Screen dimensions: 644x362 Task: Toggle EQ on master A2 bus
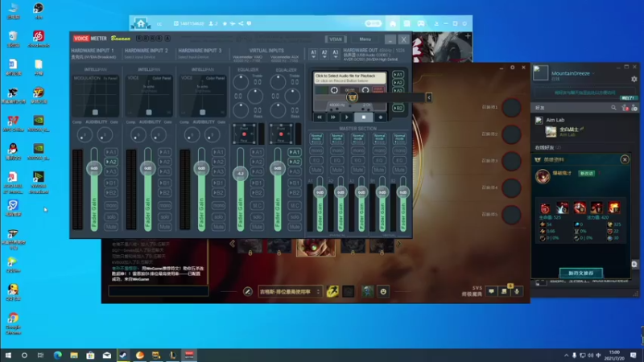pos(337,160)
